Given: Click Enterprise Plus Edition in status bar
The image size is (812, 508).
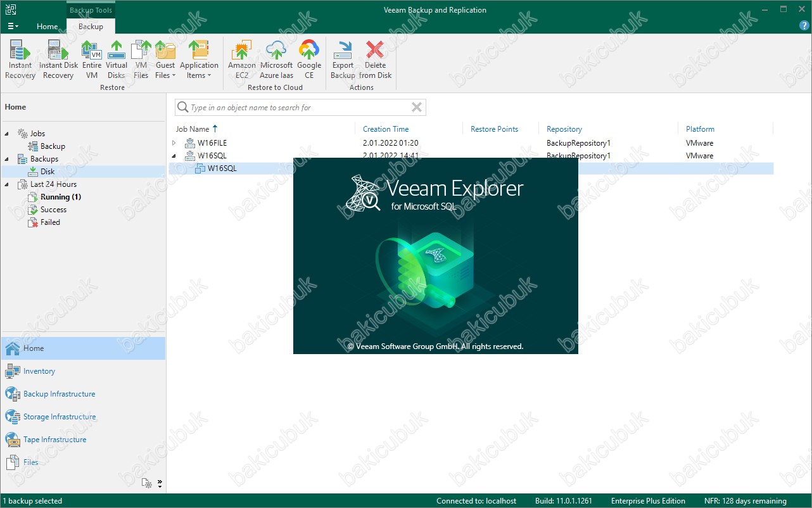Looking at the screenshot, I should coord(648,501).
